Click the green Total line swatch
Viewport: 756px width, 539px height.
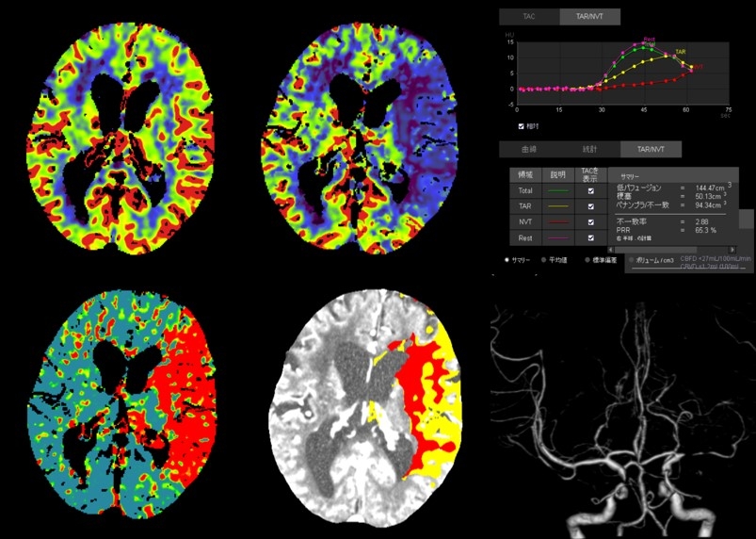coord(557,190)
